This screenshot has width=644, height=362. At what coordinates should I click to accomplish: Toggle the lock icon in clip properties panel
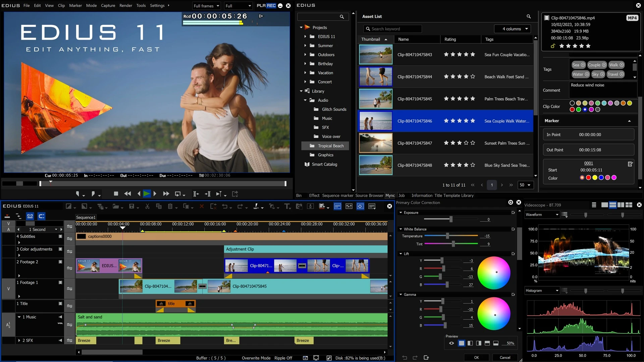(552, 46)
